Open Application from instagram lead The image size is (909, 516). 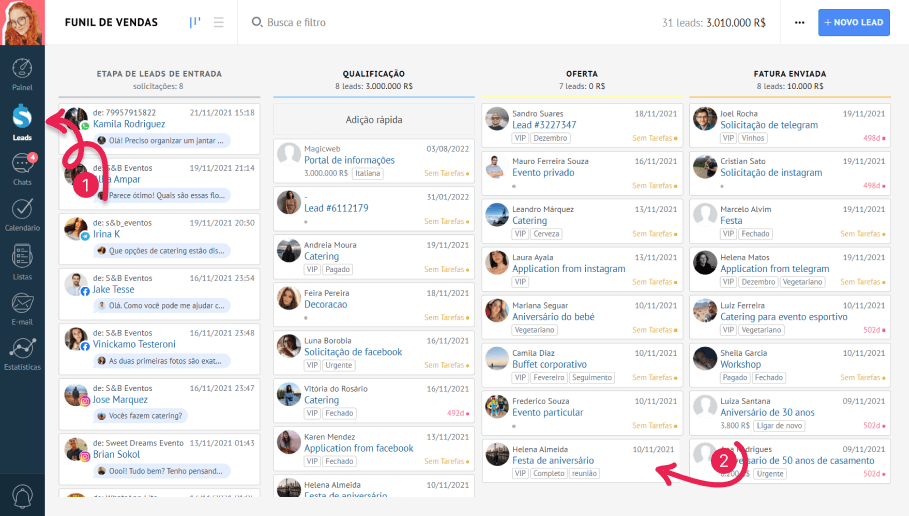(569, 269)
